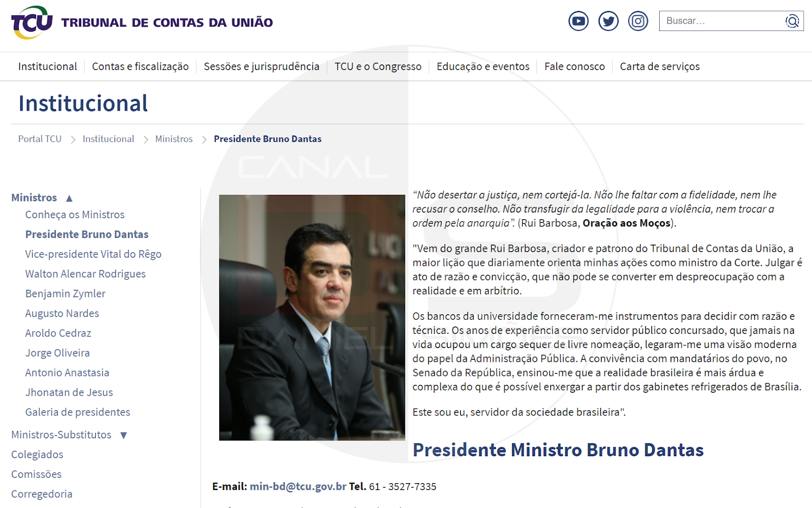The width and height of the screenshot is (812, 508).
Task: Open Augusto Nardes page
Action: 62,314
